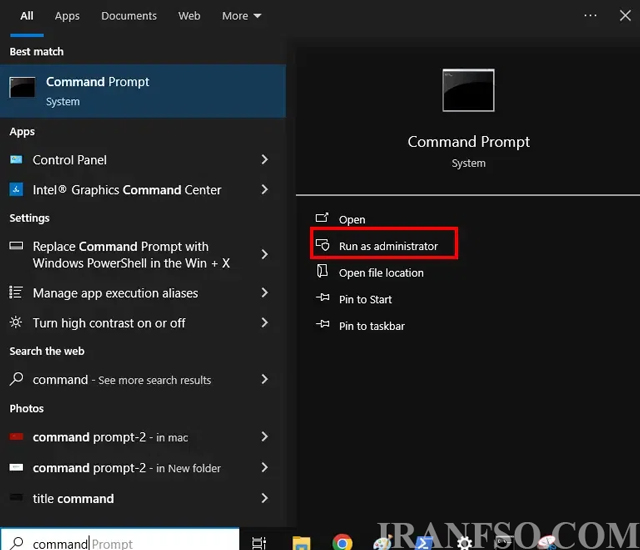Open File Explorer from the taskbar
Screen dimensions: 640x550
coord(301,543)
